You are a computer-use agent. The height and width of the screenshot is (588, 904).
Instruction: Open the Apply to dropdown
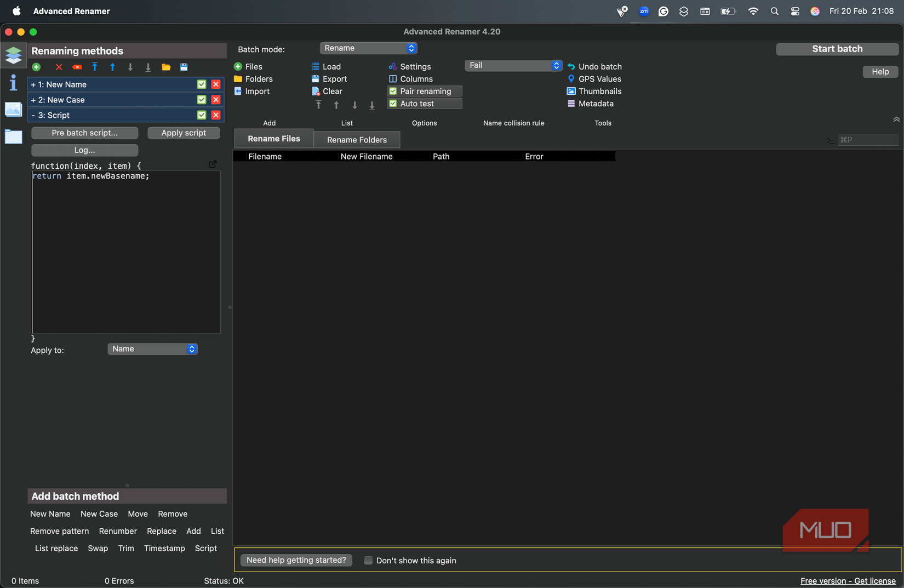click(x=152, y=349)
